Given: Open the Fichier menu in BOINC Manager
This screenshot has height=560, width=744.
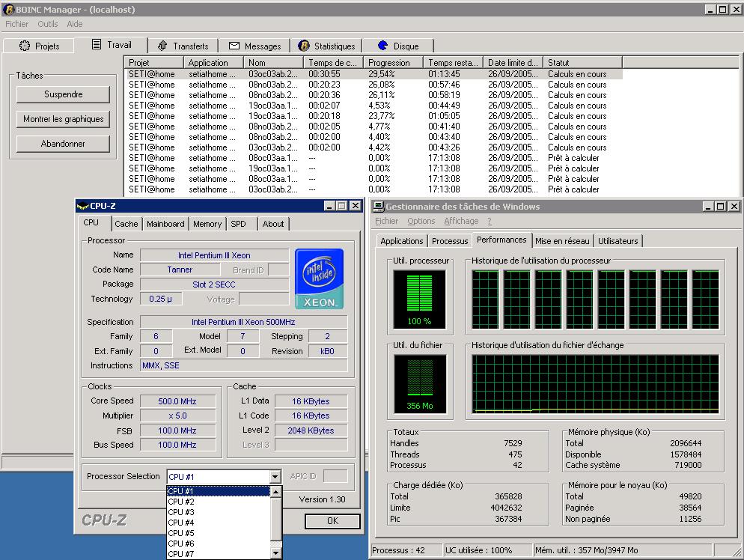Looking at the screenshot, I should (16, 24).
